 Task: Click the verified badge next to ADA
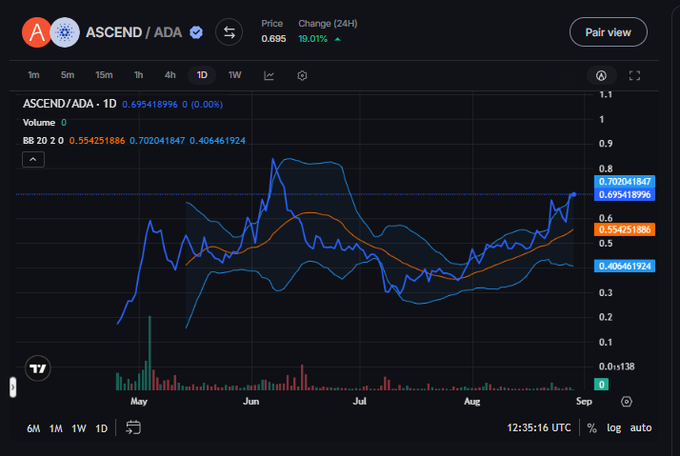click(x=196, y=32)
